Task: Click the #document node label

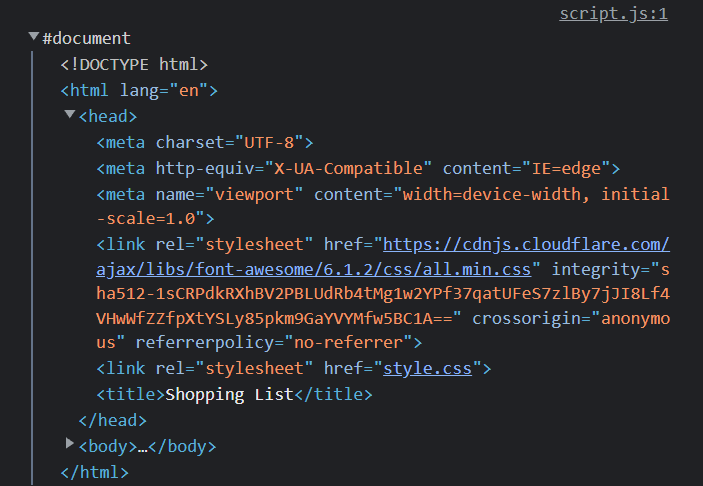Action: (86, 38)
